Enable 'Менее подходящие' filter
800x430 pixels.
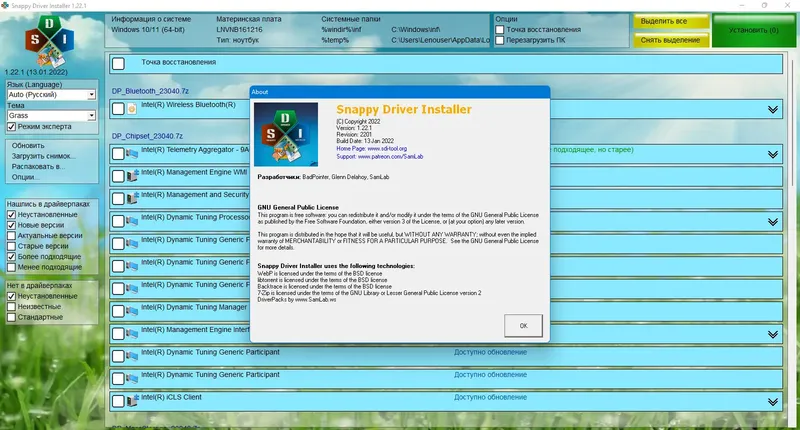pos(11,267)
